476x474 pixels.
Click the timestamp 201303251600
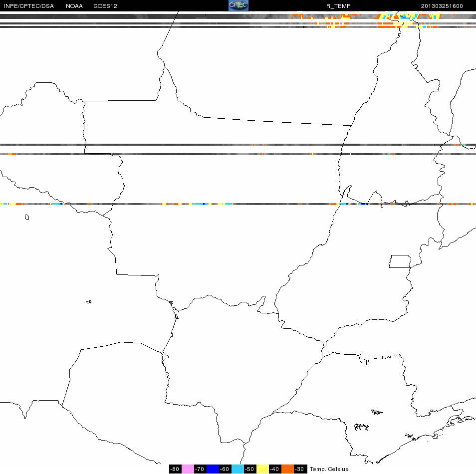point(442,6)
